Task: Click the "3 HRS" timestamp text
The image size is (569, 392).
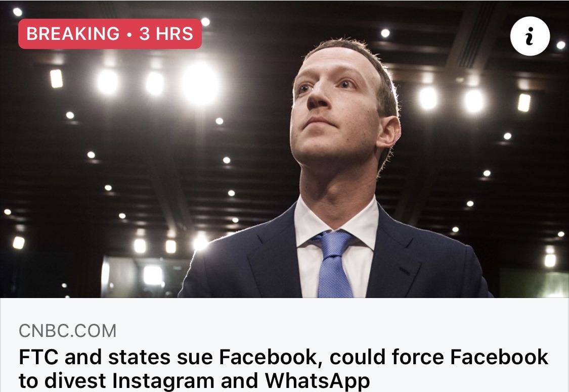Action: tap(166, 34)
